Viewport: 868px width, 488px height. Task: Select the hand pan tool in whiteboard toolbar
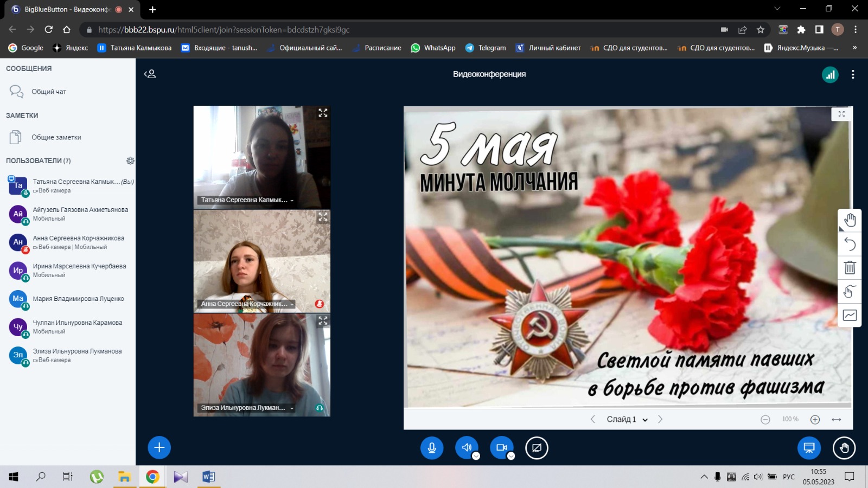[x=850, y=221]
